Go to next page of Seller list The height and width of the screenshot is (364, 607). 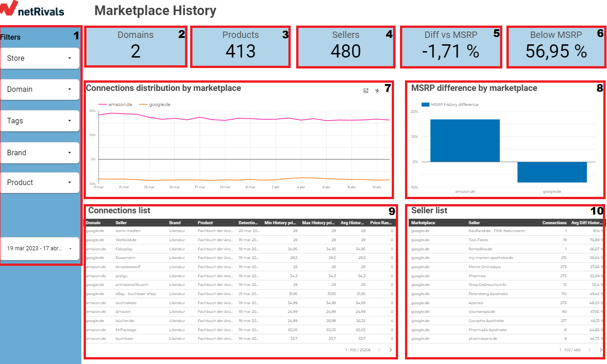coord(601,350)
